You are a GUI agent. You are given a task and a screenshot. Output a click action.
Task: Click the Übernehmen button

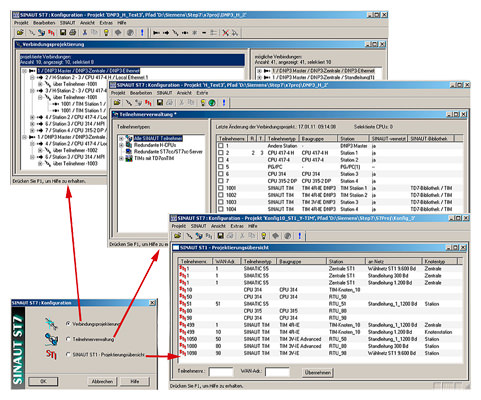tap(318, 372)
